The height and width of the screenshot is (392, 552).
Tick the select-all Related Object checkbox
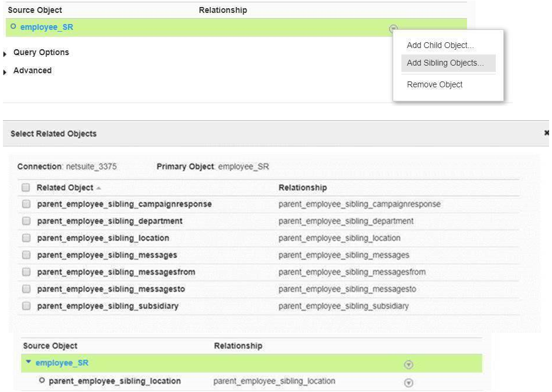click(x=26, y=188)
